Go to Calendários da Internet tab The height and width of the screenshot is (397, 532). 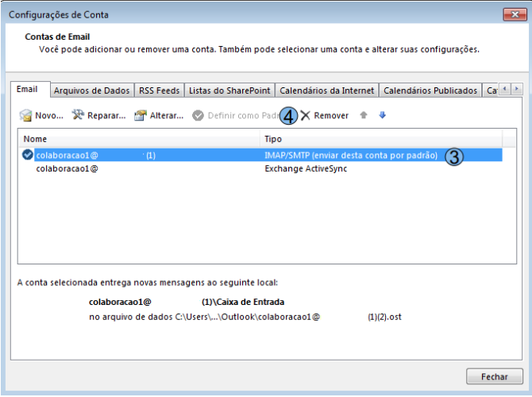click(x=327, y=91)
